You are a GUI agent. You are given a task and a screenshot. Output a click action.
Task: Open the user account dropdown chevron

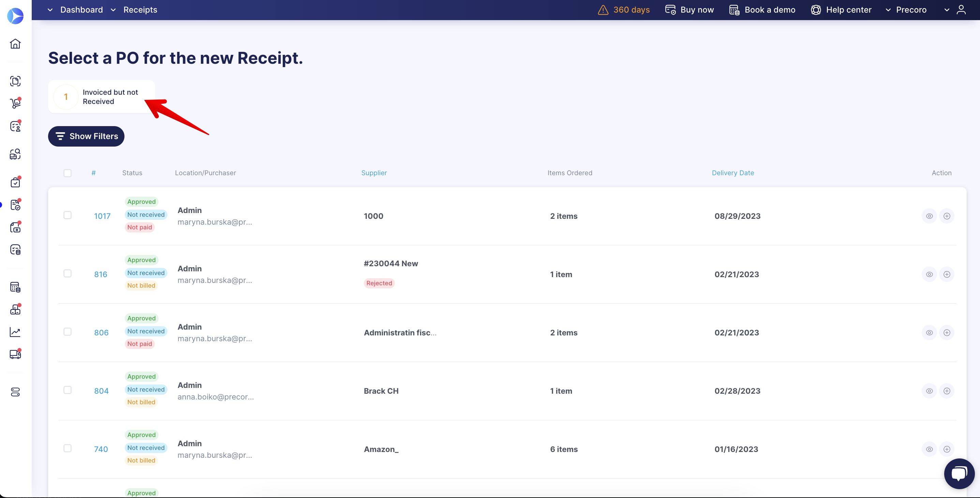point(947,10)
